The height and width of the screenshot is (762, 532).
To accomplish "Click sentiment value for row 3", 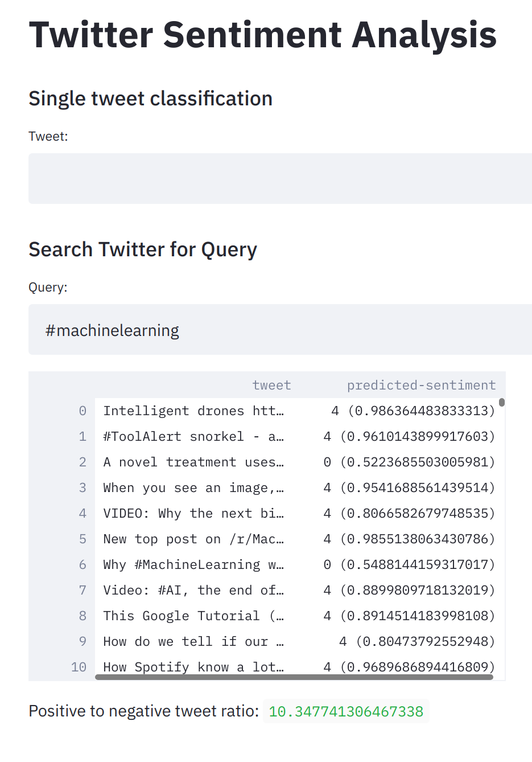I will [410, 487].
